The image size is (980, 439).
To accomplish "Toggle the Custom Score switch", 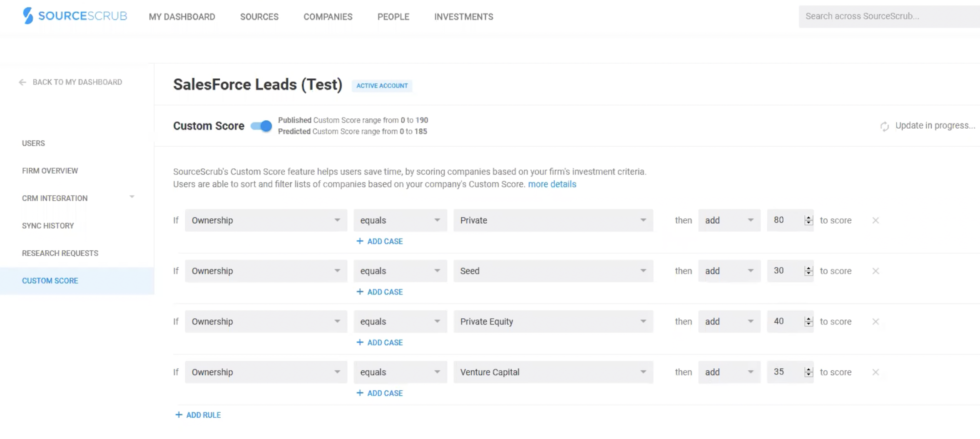I will 261,126.
